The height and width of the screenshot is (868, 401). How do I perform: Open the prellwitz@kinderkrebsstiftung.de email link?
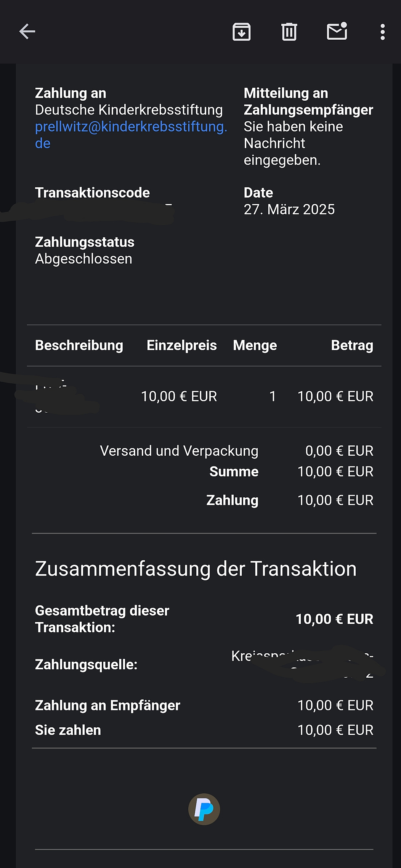131,127
